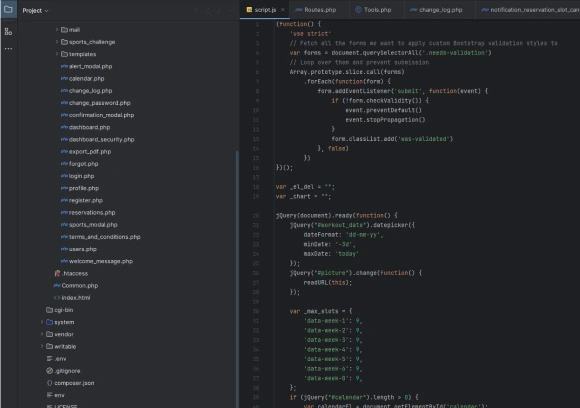Expand the mail folder
Screen dimensions: 580x408
(57, 30)
